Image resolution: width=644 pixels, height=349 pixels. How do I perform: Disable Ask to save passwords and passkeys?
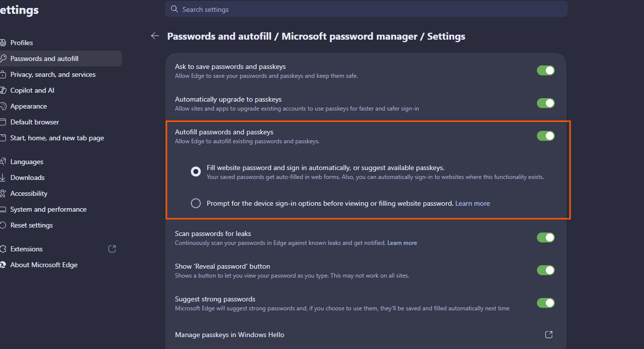click(x=546, y=70)
